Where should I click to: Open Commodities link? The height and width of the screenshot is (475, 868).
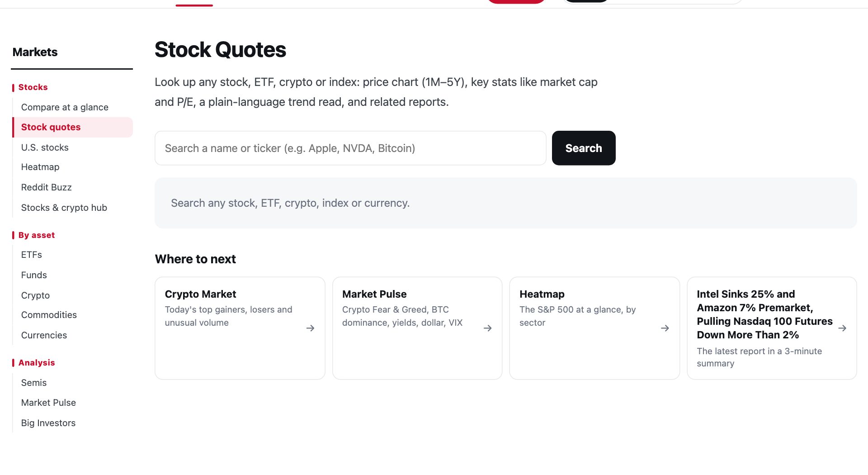coord(49,315)
